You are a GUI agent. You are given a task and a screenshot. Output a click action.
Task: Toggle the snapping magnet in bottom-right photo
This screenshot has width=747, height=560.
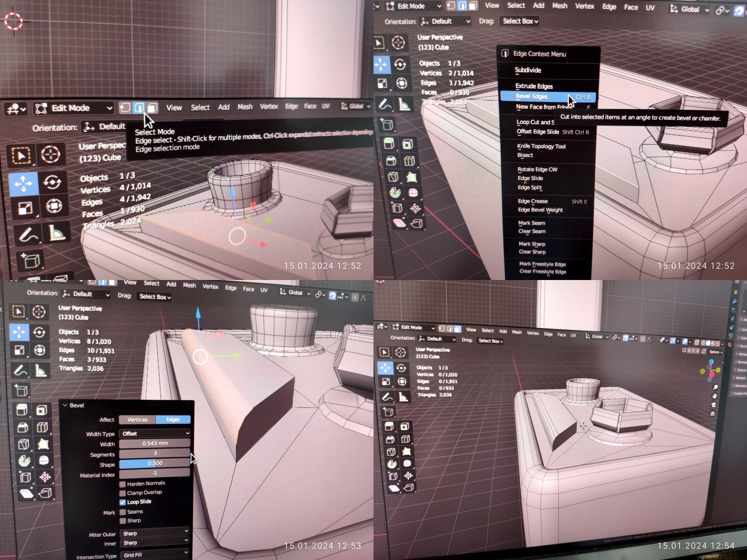626,338
